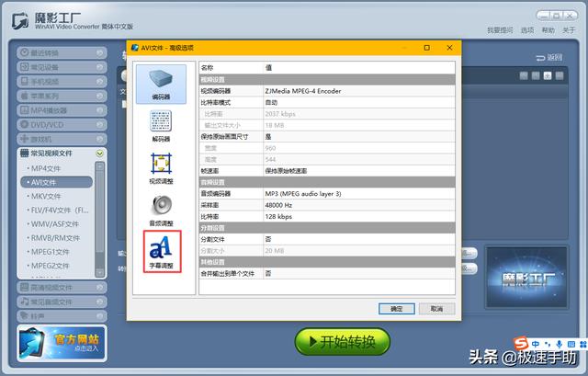Open the 字幕调整 subtitle adjustment page
Screen dimensions: 588x376
pos(162,251)
